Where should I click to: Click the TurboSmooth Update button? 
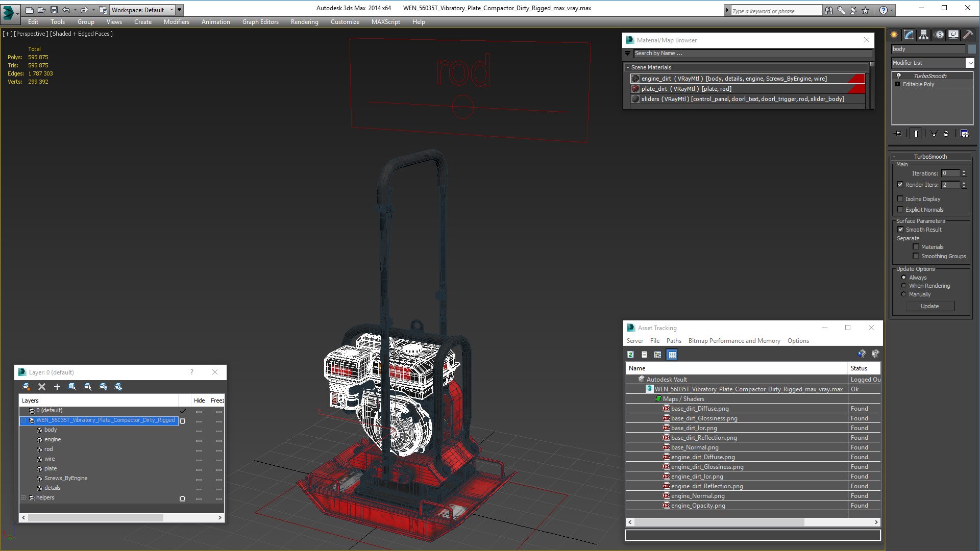tap(930, 306)
